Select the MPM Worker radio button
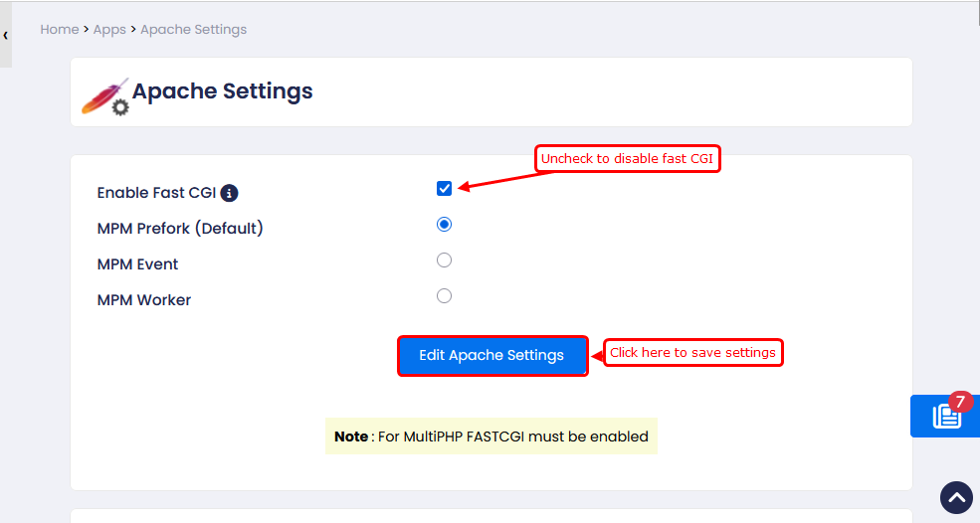The width and height of the screenshot is (980, 523). pyautogui.click(x=444, y=296)
